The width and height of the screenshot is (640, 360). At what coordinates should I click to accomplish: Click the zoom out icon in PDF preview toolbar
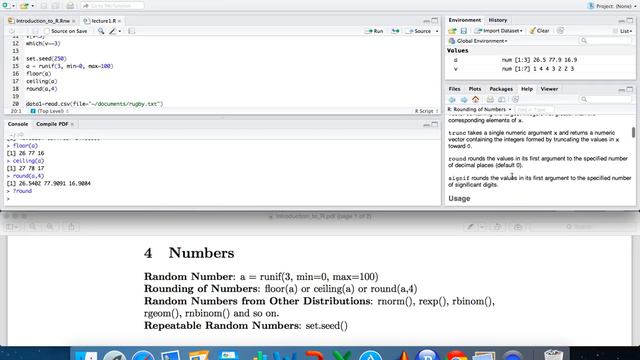tap(33, 227)
